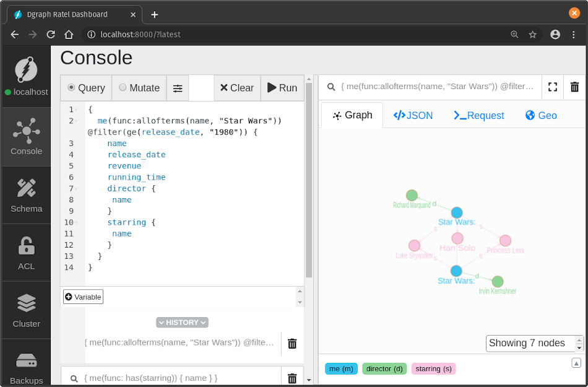Expand the graph to fullscreen view
The image size is (588, 387).
tap(552, 87)
